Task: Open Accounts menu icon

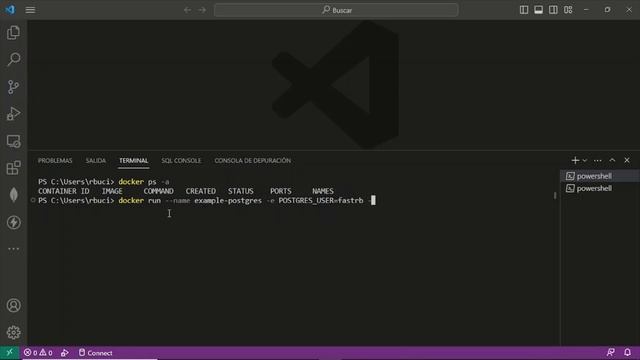Action: 13,305
